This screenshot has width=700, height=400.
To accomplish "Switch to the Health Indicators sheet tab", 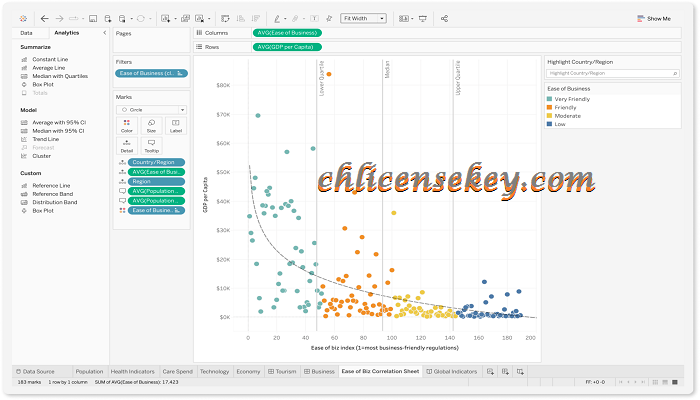I will (133, 371).
